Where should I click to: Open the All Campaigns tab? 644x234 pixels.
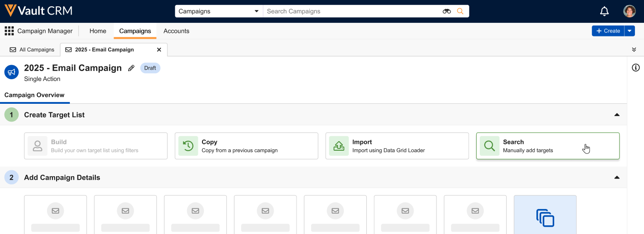tap(32, 50)
